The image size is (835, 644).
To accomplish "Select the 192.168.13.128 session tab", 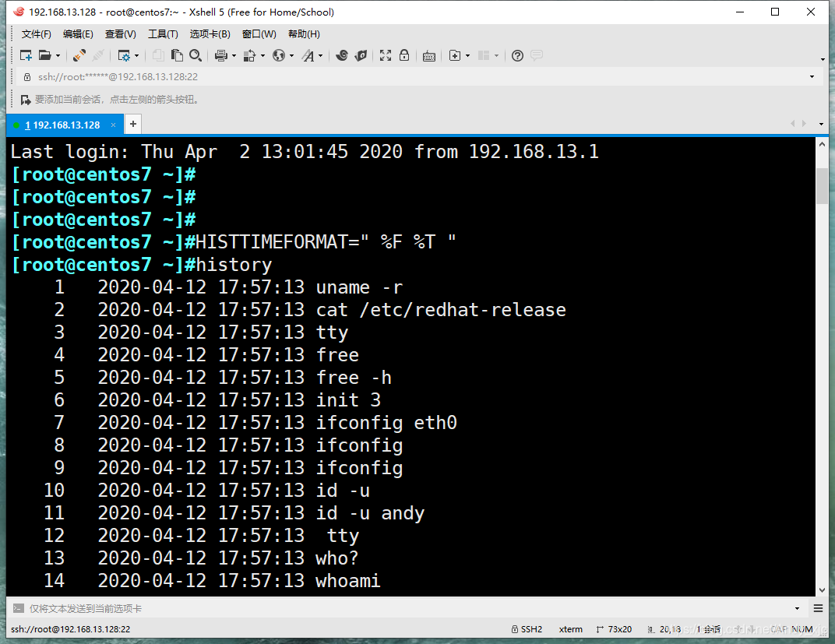I will point(63,125).
